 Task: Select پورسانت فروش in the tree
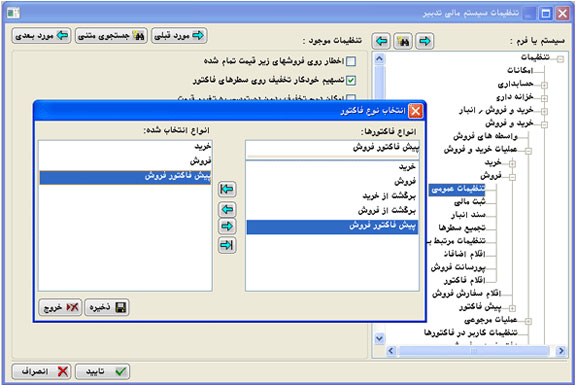tap(458, 267)
